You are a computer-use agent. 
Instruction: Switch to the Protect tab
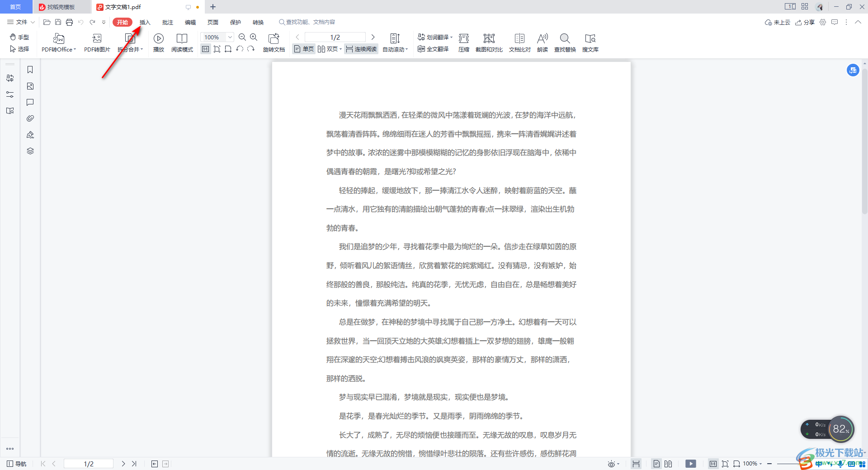236,22
